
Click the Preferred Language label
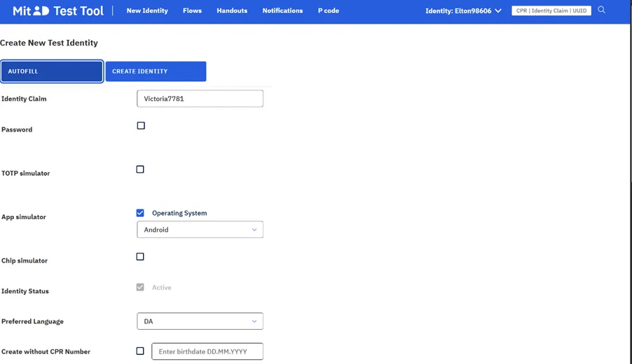coord(32,321)
